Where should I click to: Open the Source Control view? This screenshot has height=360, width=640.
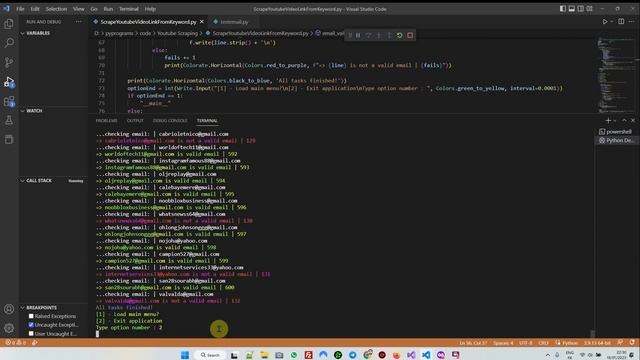coord(9,62)
